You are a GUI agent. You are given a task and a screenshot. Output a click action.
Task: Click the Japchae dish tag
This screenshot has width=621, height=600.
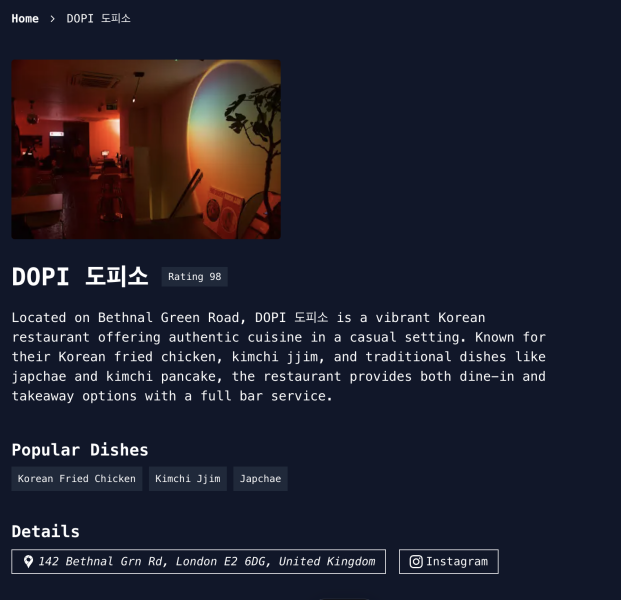pos(260,478)
